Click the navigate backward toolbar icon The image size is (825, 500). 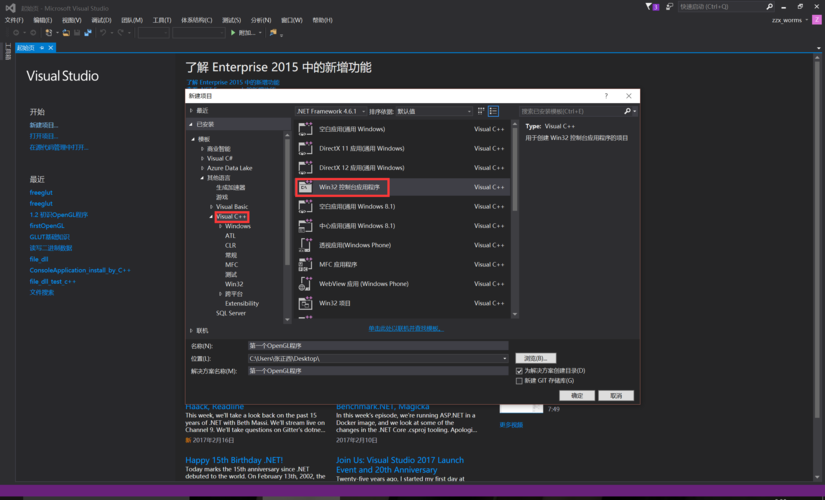[x=16, y=33]
